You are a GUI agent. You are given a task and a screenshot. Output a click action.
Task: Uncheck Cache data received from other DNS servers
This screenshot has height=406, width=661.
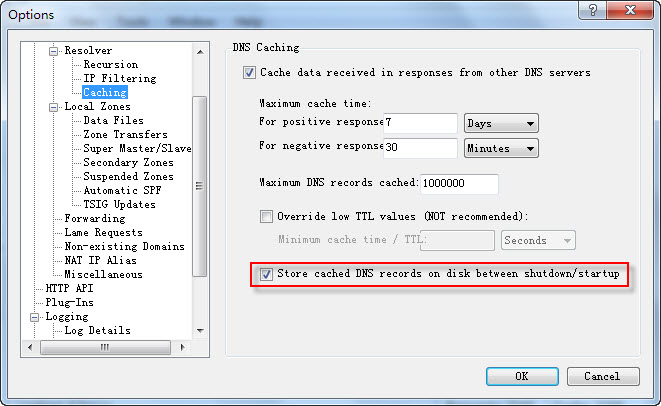(x=249, y=73)
